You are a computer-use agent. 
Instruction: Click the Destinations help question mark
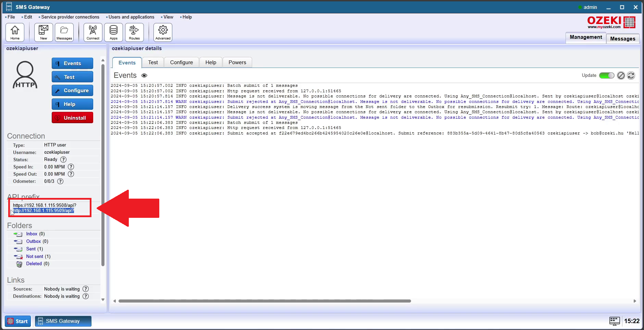(x=86, y=296)
